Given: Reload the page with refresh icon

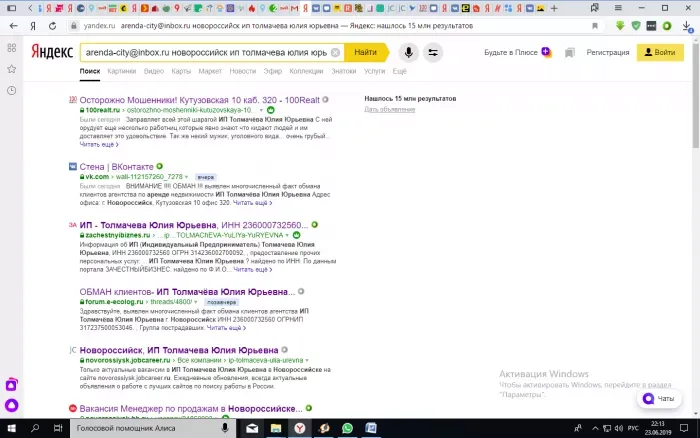Looking at the screenshot, I should (52, 26).
